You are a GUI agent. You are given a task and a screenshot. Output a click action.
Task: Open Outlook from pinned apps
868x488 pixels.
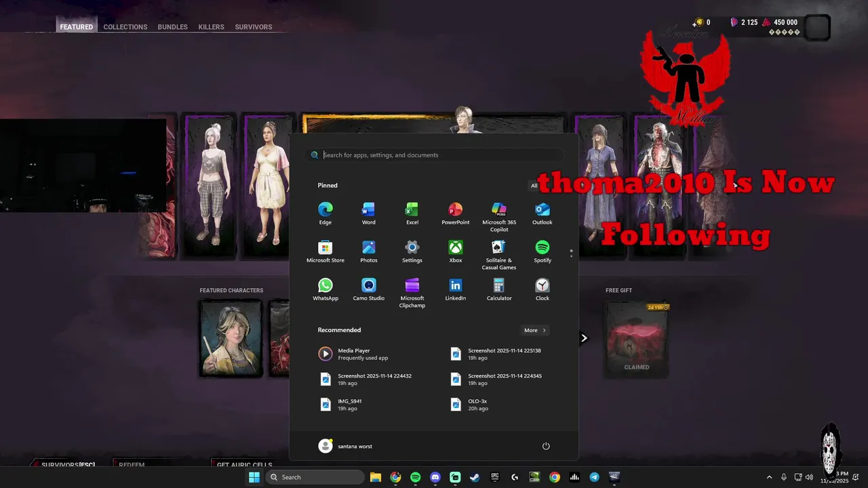[542, 213]
